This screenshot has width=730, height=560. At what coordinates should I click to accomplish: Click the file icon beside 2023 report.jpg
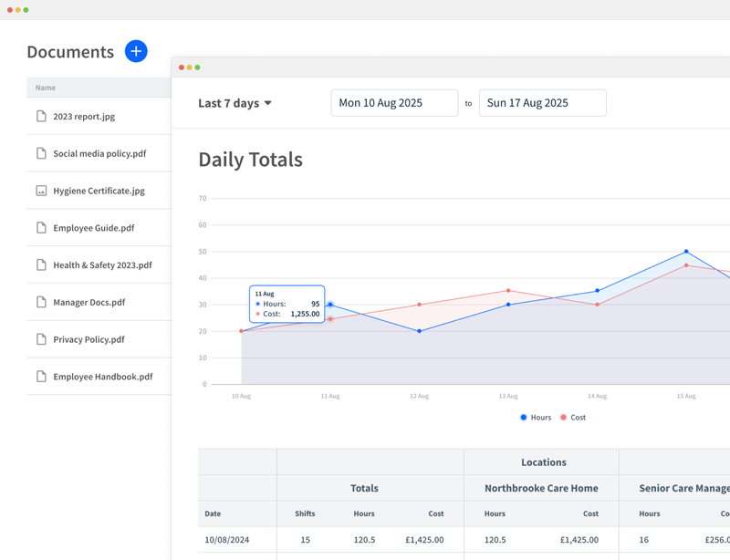pyautogui.click(x=40, y=116)
